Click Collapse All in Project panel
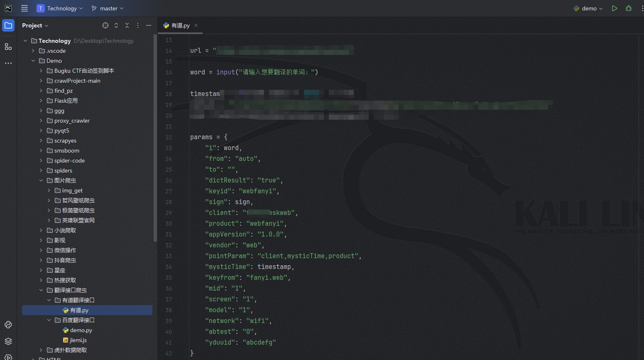The height and width of the screenshot is (360, 644). (x=127, y=25)
